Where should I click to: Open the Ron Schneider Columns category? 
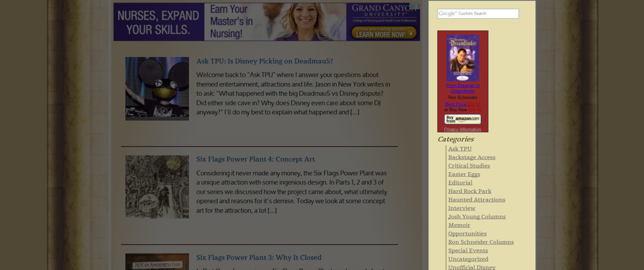481,242
